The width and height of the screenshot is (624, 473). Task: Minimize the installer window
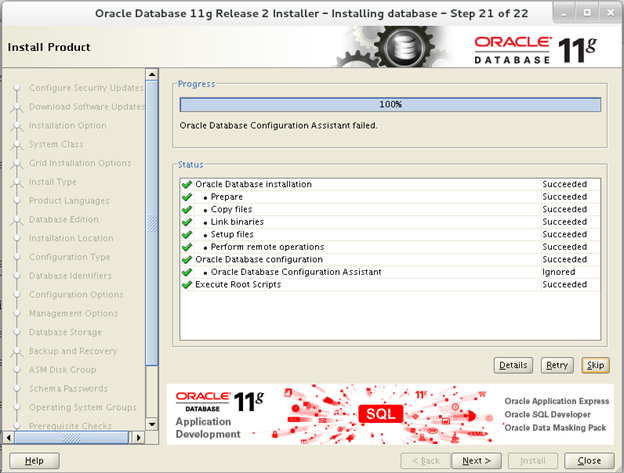[x=564, y=14]
